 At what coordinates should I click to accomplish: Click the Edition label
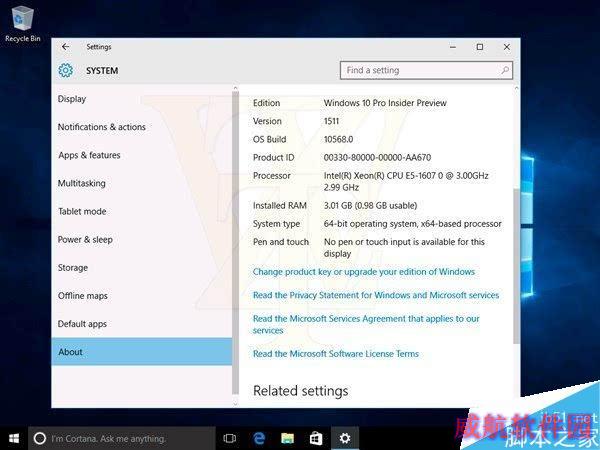pos(266,103)
